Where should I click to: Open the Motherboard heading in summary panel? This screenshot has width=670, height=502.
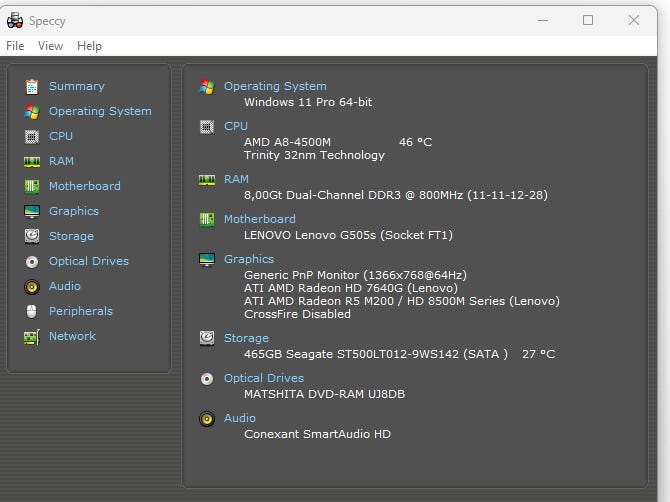coord(260,219)
